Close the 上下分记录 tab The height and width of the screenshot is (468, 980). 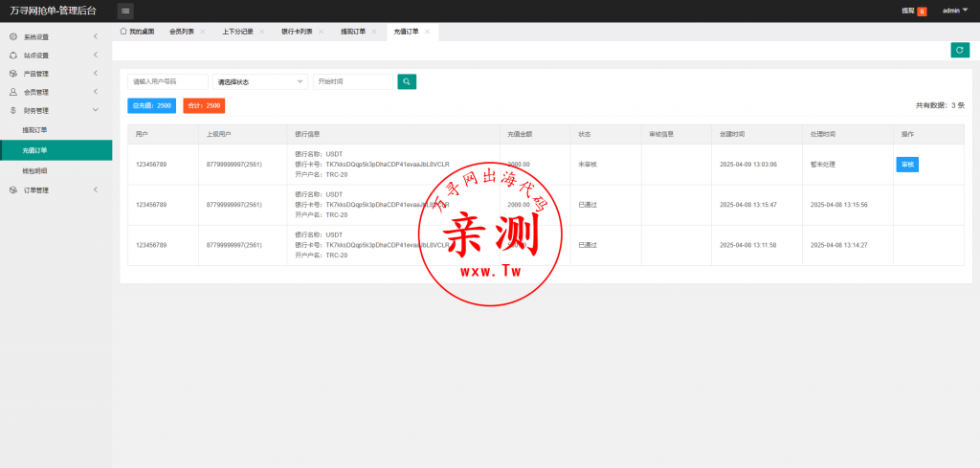tap(262, 32)
